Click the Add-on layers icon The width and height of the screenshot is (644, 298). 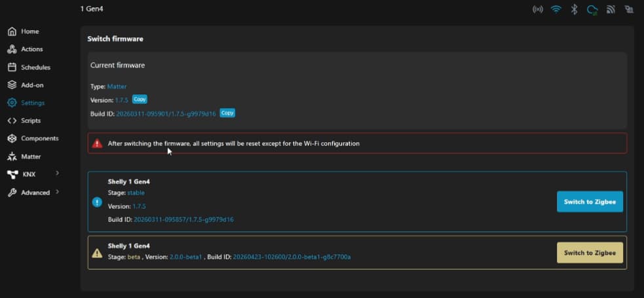tap(12, 85)
